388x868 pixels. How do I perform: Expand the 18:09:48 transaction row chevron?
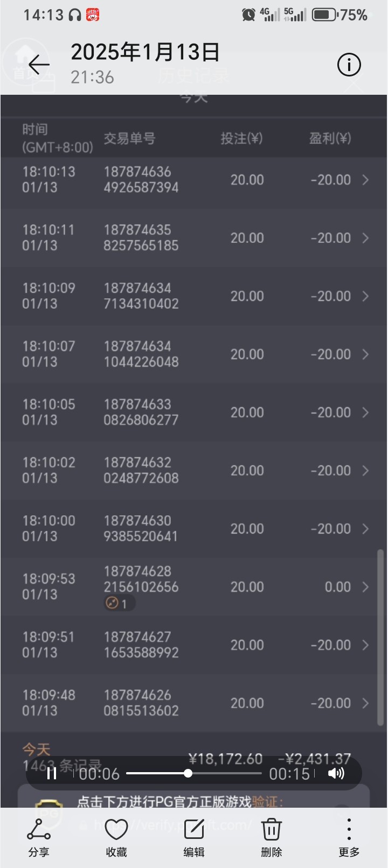(x=365, y=703)
